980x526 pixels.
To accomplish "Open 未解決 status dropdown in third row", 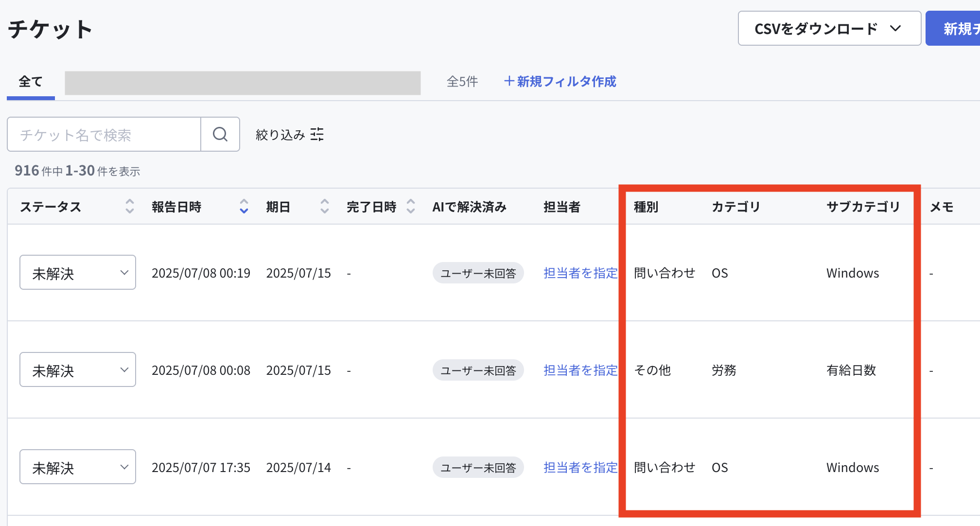I will (x=78, y=467).
